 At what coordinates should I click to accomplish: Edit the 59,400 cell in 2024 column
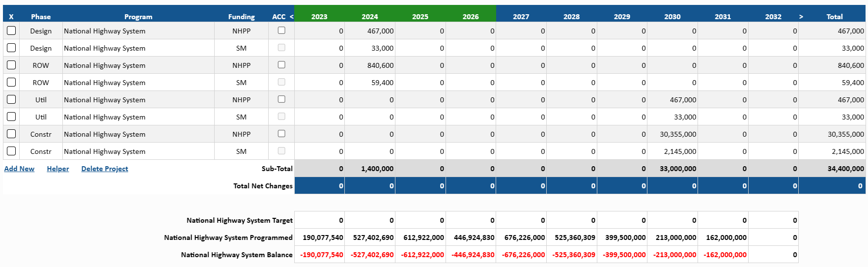370,82
